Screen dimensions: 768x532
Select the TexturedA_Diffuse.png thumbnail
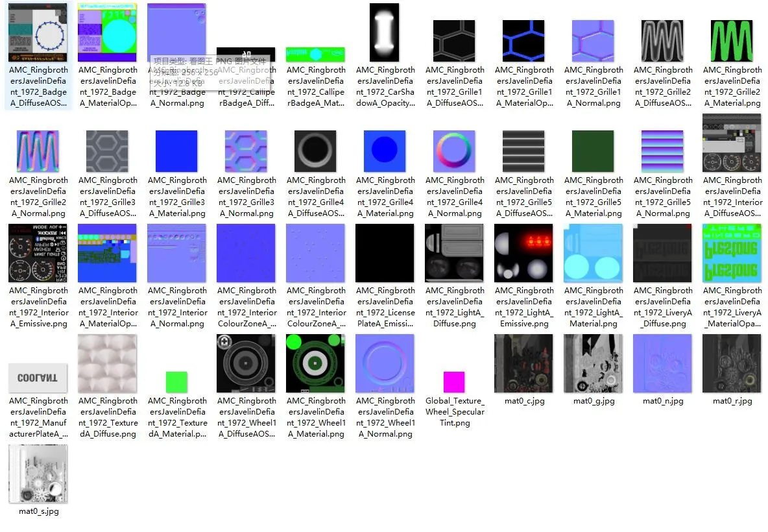click(x=107, y=363)
